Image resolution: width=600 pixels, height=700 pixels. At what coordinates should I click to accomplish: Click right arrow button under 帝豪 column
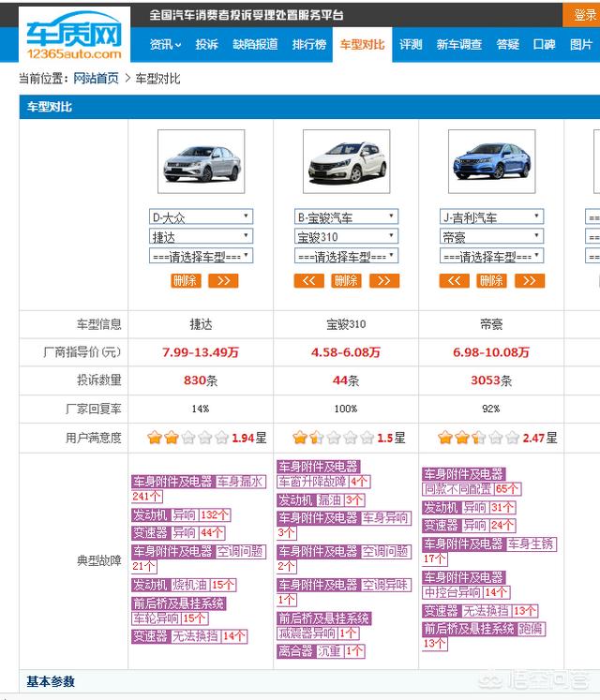[x=530, y=281]
